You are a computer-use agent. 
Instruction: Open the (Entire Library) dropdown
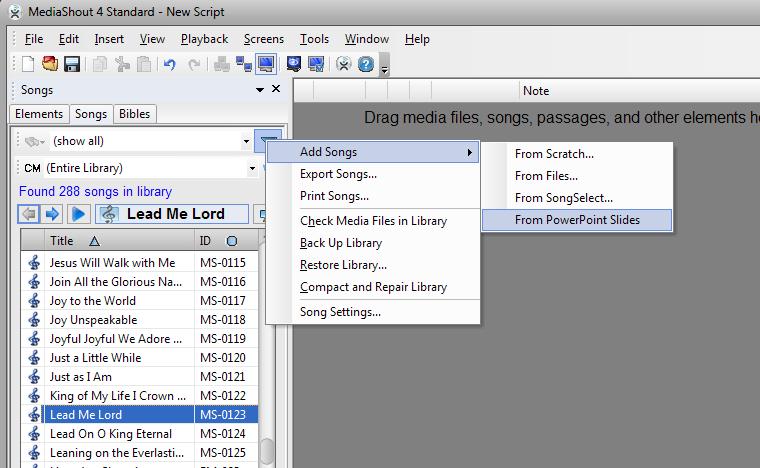tap(252, 168)
